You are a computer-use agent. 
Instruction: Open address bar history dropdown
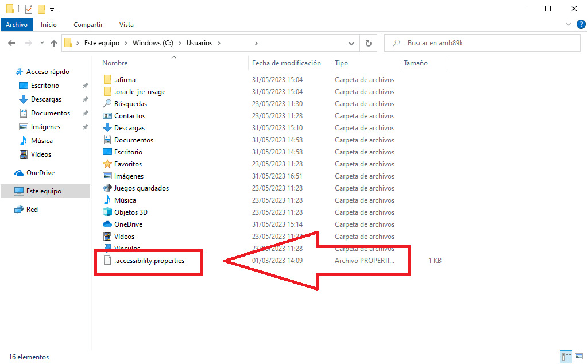352,43
